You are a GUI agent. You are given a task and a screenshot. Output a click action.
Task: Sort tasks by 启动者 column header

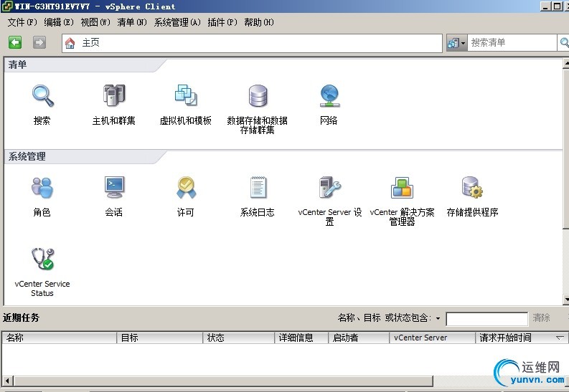pyautogui.click(x=359, y=338)
